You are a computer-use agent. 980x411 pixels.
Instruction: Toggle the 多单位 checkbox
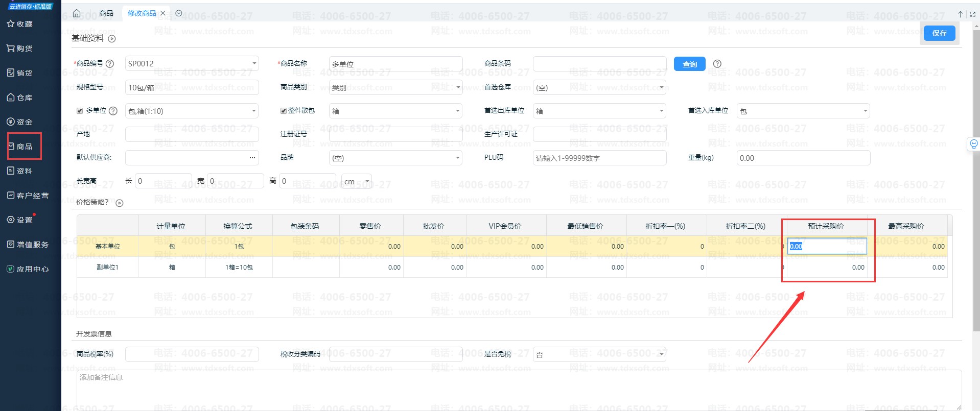click(80, 111)
